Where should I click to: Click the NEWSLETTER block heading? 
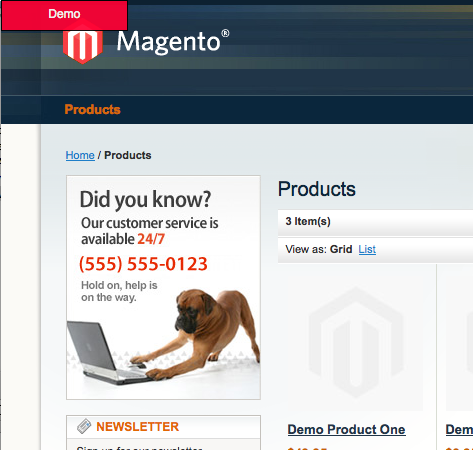pos(138,426)
